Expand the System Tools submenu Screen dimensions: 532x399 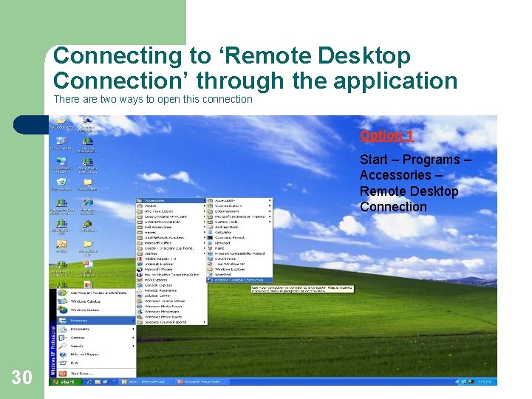pyautogui.click(x=239, y=222)
